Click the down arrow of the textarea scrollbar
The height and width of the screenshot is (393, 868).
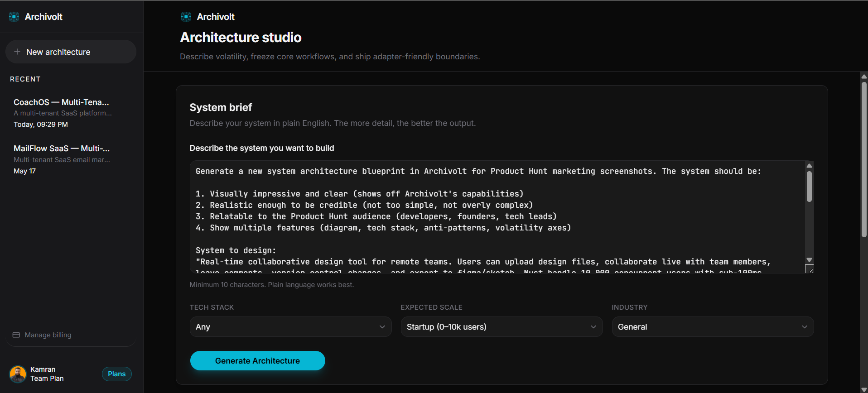810,260
